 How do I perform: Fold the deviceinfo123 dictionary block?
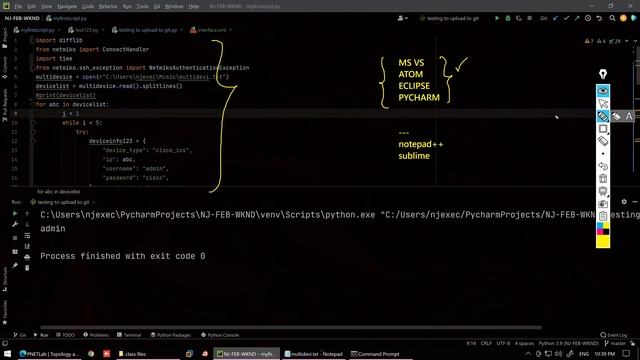click(x=33, y=141)
